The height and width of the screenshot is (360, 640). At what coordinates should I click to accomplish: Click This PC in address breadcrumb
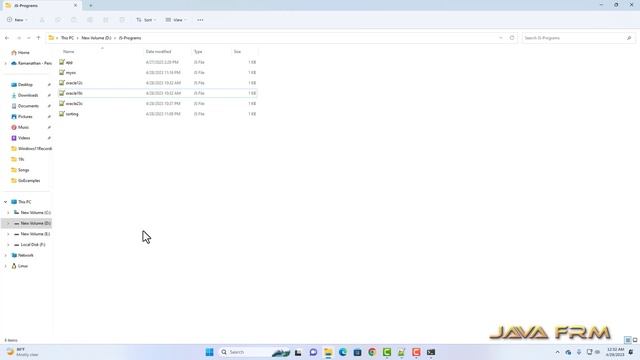click(x=67, y=38)
